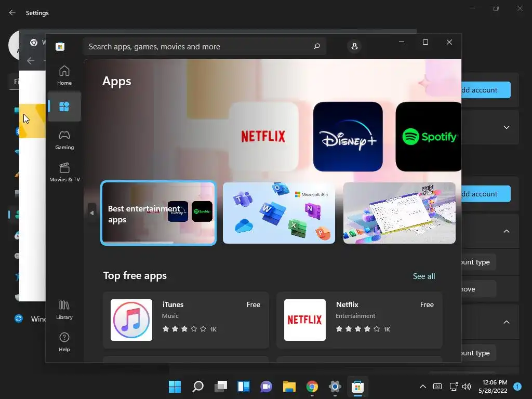Collapse the lower expanded account section in Settings
This screenshot has width=532, height=399.
coord(506,322)
